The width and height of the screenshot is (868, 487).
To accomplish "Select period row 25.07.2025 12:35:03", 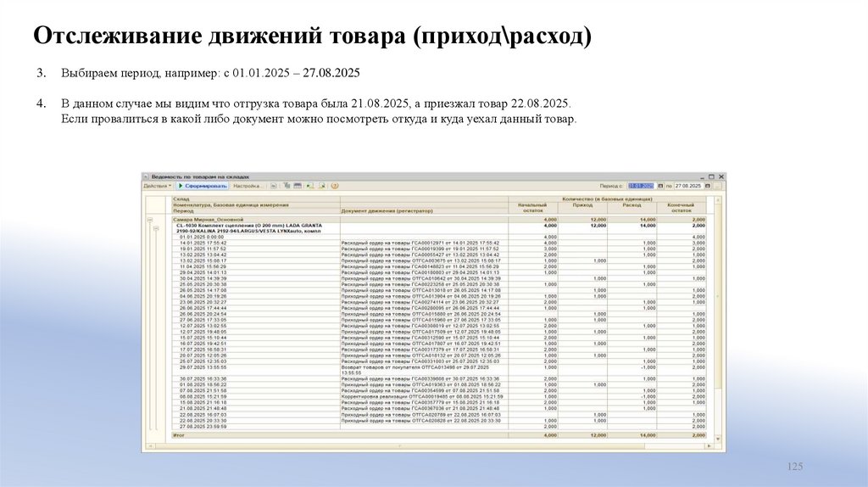I will tap(440, 361).
